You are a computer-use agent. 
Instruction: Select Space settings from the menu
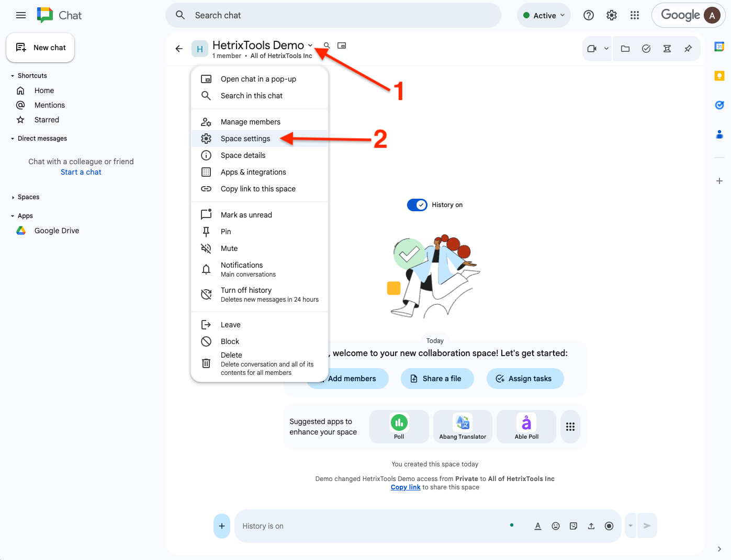click(x=245, y=139)
